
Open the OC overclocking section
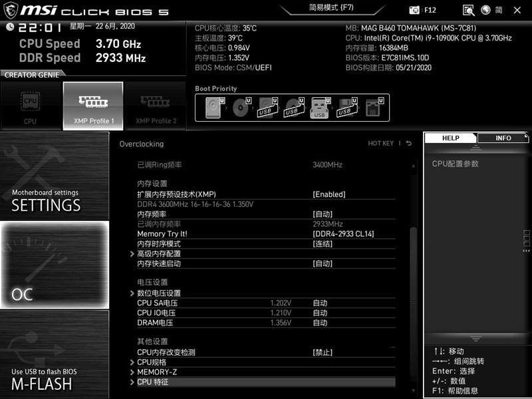pos(55,265)
